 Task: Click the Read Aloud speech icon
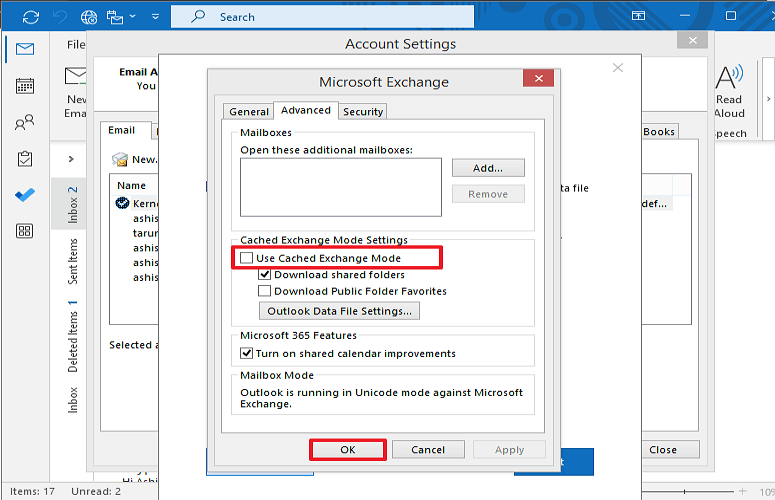point(729,78)
